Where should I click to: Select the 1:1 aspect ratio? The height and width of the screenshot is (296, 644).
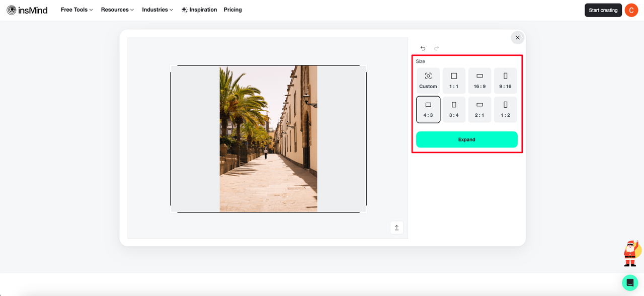click(454, 81)
